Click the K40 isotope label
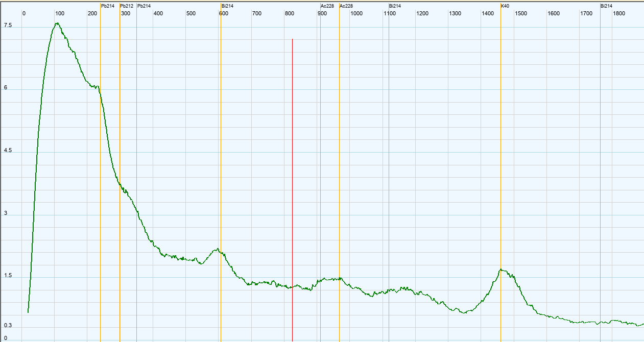 [x=505, y=6]
